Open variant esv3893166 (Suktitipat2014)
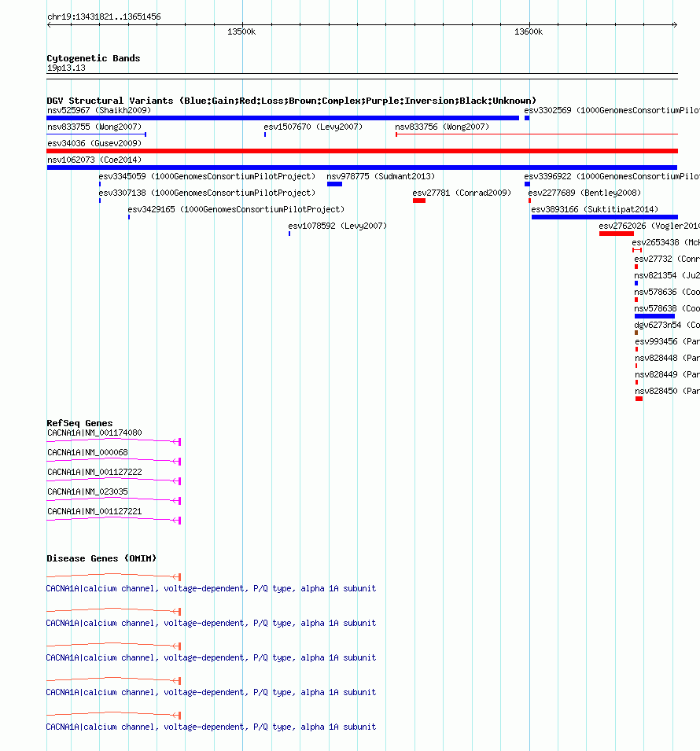700x751 pixels. (x=595, y=209)
